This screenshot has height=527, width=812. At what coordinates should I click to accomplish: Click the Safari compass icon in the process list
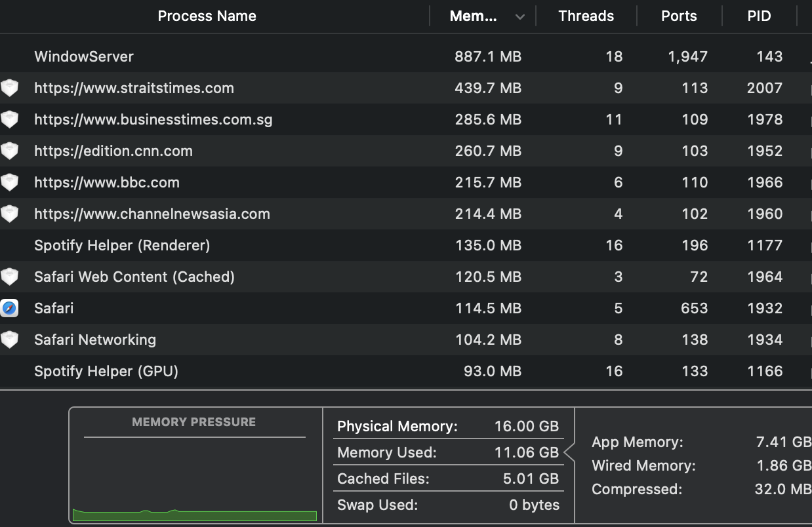click(x=9, y=308)
